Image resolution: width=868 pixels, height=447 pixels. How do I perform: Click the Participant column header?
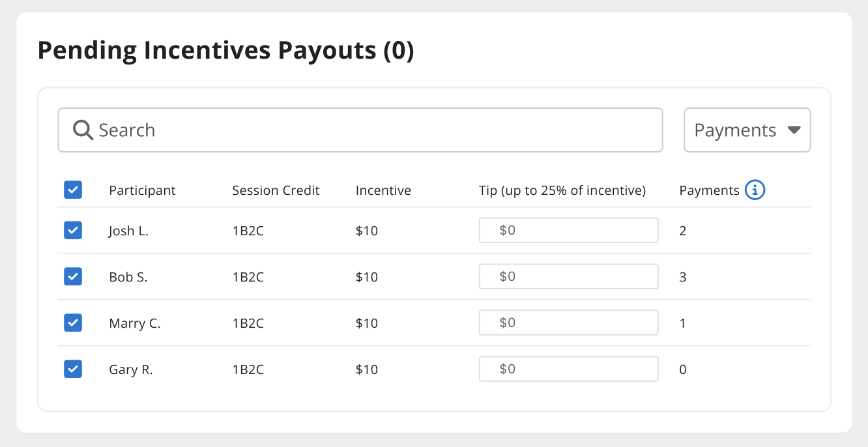tap(142, 191)
